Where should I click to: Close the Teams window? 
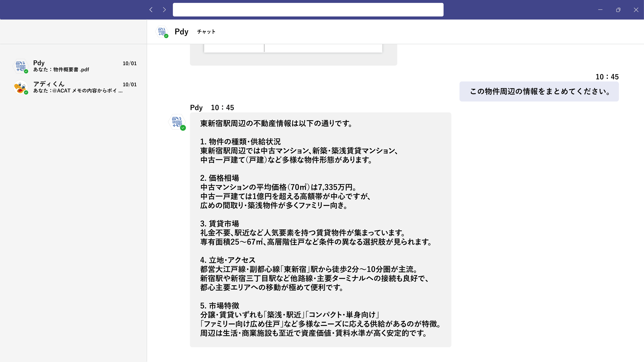[636, 10]
